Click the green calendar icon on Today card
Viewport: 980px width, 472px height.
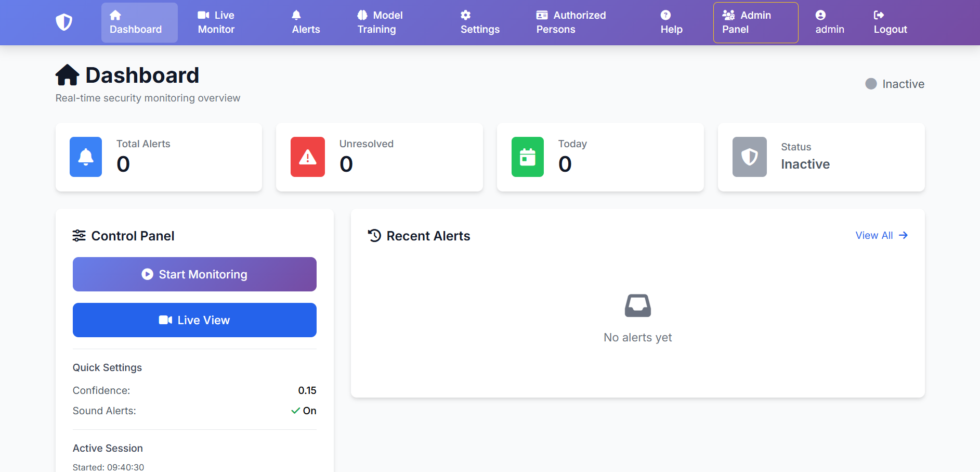point(528,157)
